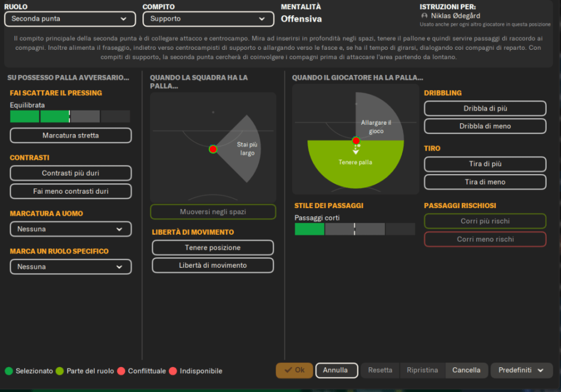Expand the Compito dropdown set to Supporto
This screenshot has height=392, width=561.
[x=208, y=19]
